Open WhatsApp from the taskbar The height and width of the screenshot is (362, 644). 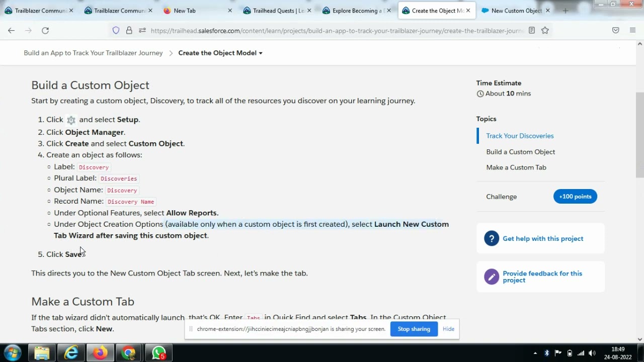(x=158, y=353)
